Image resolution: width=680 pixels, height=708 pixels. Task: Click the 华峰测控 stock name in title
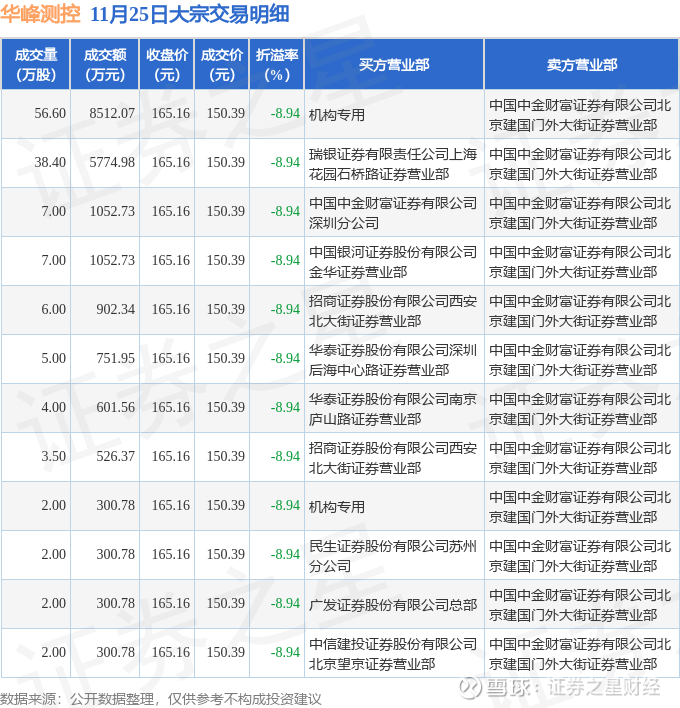[x=40, y=14]
